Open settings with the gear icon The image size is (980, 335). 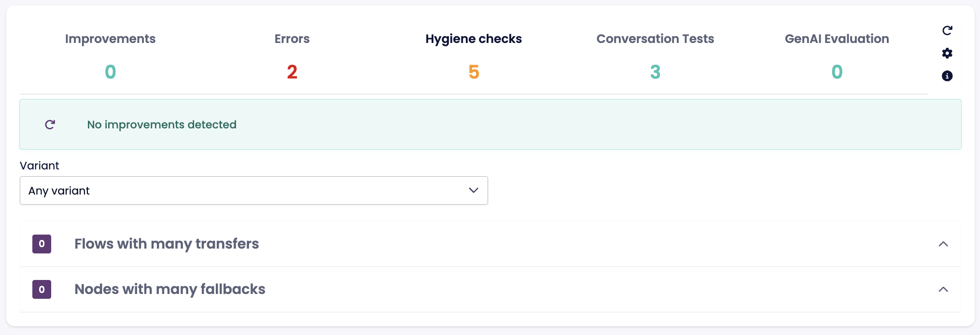[947, 53]
